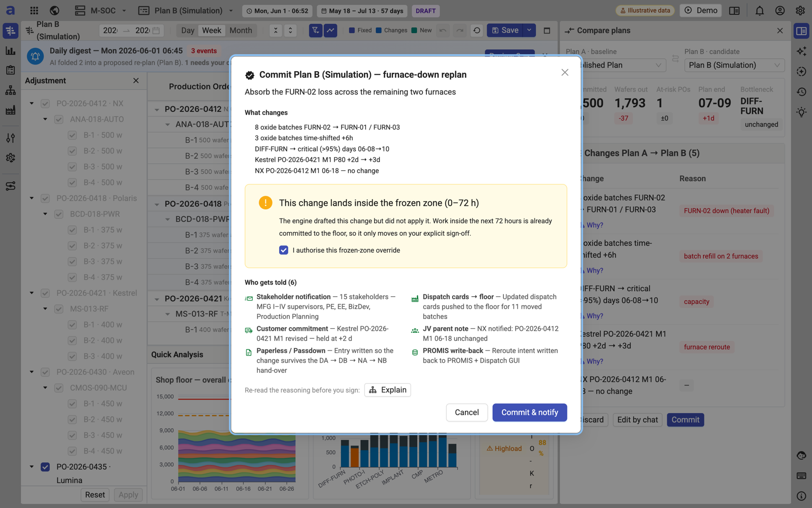
Task: Click the Fixed legend color swatch
Action: pos(352,30)
